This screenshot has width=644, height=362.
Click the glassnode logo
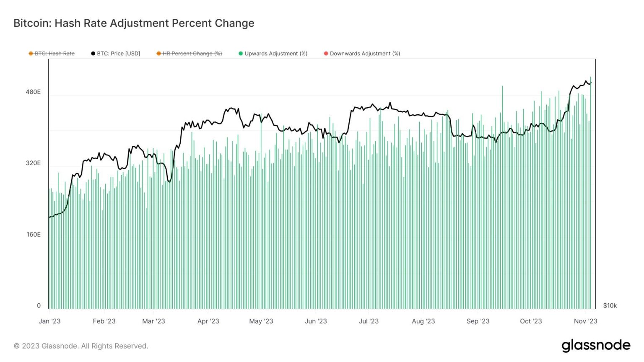point(596,346)
